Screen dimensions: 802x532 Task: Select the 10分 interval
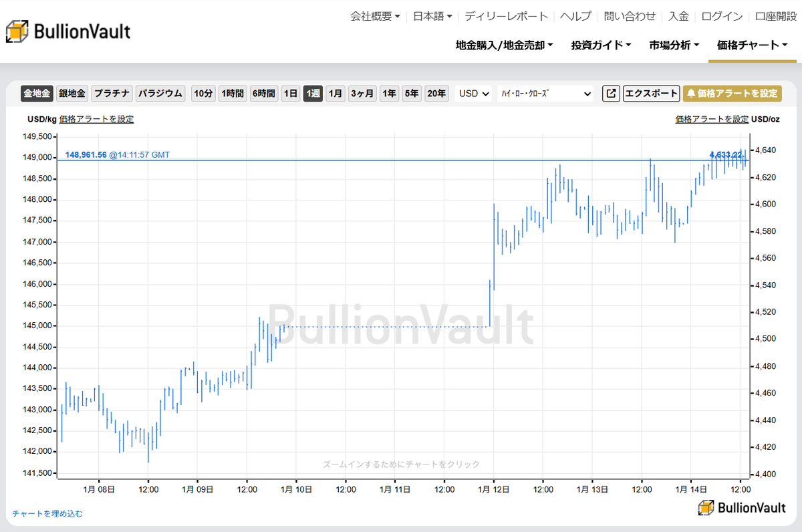[x=203, y=94]
